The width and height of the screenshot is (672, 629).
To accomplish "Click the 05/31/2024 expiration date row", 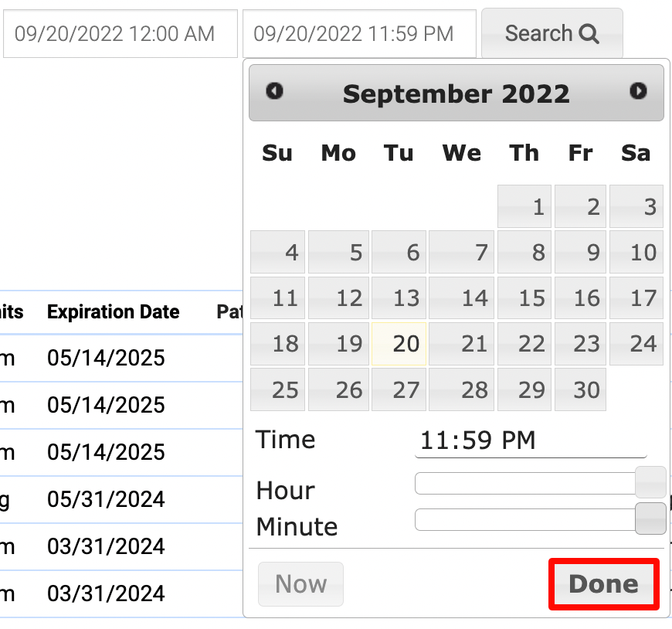I will [x=107, y=499].
